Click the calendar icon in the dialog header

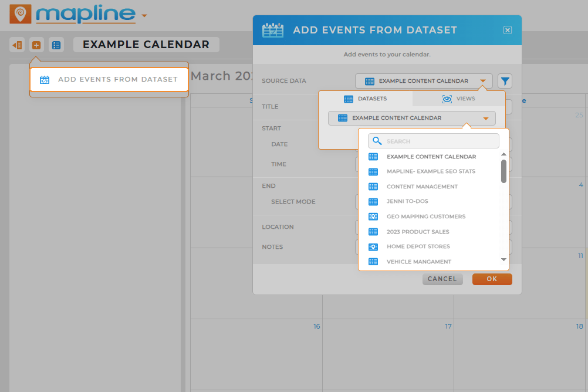pyautogui.click(x=273, y=31)
